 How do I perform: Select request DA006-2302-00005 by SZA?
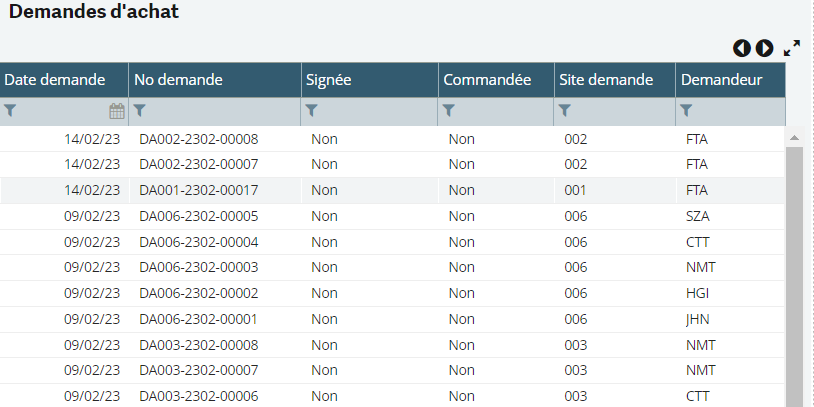pyautogui.click(x=198, y=216)
